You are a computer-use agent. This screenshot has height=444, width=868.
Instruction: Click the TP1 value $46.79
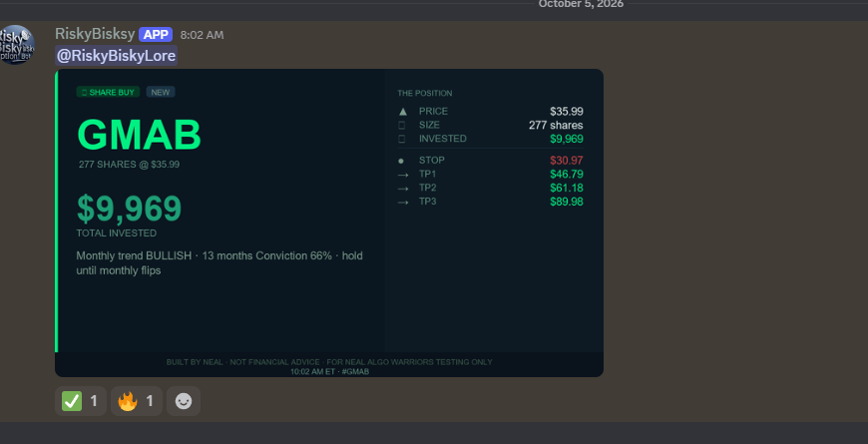(567, 175)
